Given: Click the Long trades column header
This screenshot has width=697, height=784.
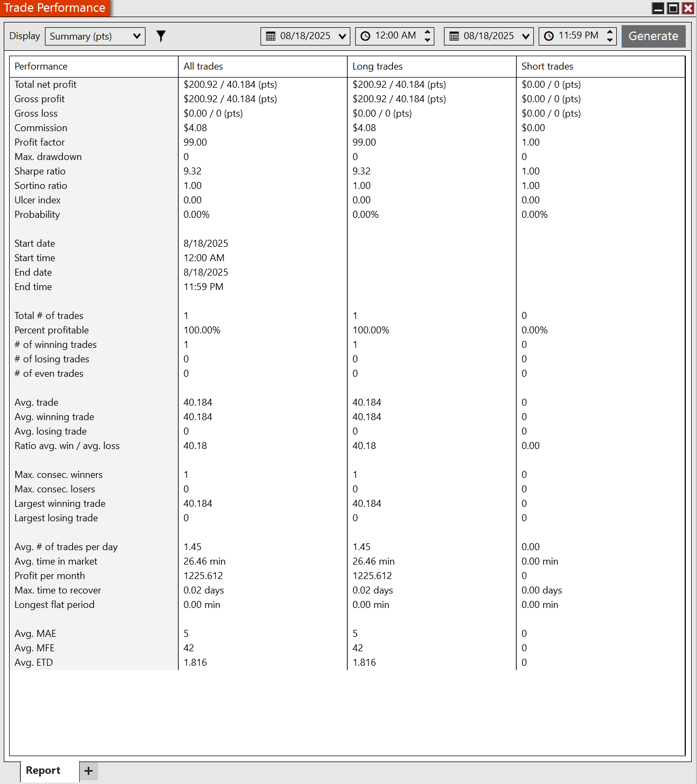Looking at the screenshot, I should tap(432, 66).
